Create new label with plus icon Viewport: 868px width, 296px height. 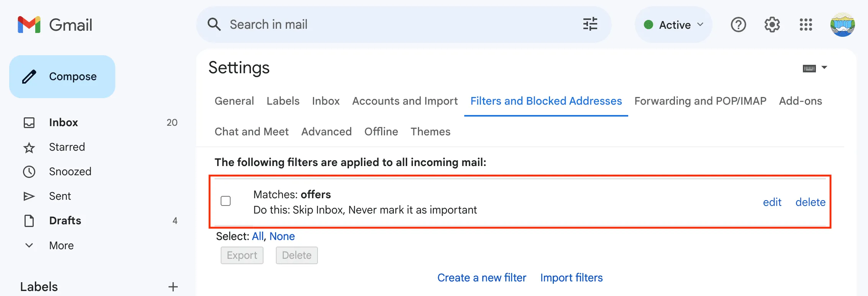pyautogui.click(x=173, y=287)
